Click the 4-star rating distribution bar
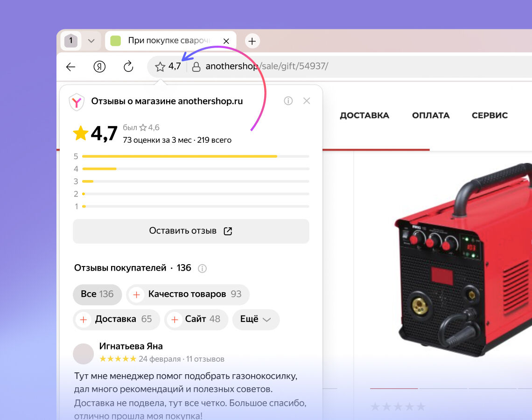This screenshot has width=532, height=420. point(196,169)
